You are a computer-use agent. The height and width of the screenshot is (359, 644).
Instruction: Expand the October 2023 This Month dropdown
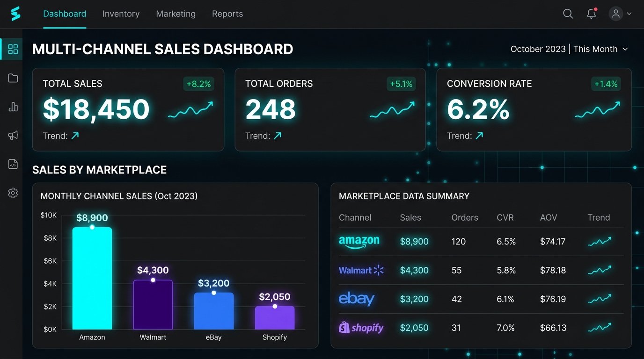click(x=569, y=49)
